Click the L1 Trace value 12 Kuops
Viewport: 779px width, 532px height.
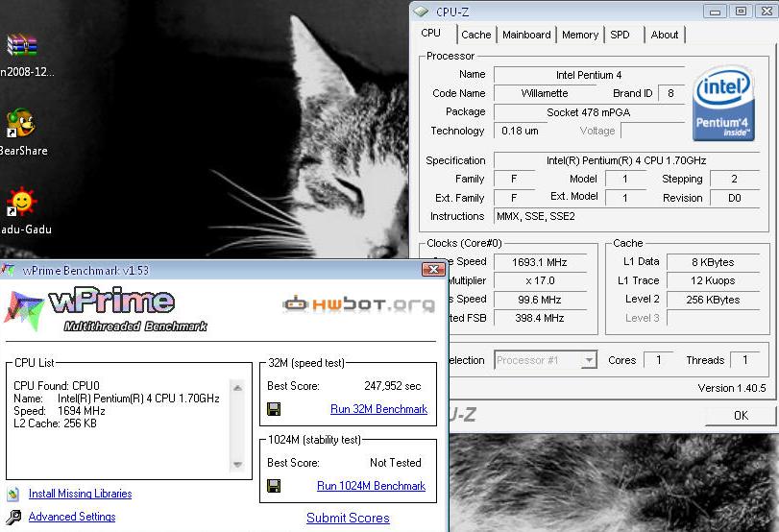[713, 280]
